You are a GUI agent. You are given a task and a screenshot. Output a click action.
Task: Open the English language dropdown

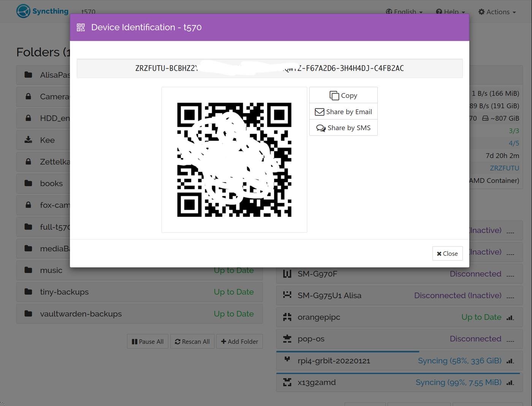[x=404, y=12]
